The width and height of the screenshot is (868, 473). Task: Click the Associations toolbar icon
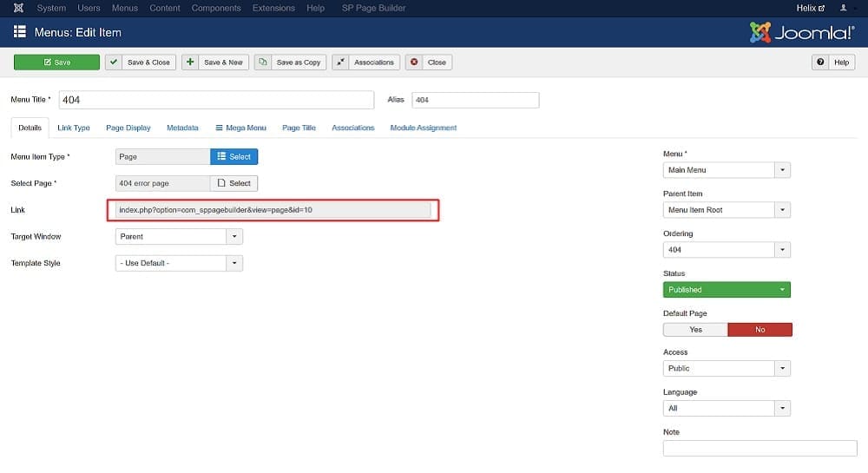[340, 62]
